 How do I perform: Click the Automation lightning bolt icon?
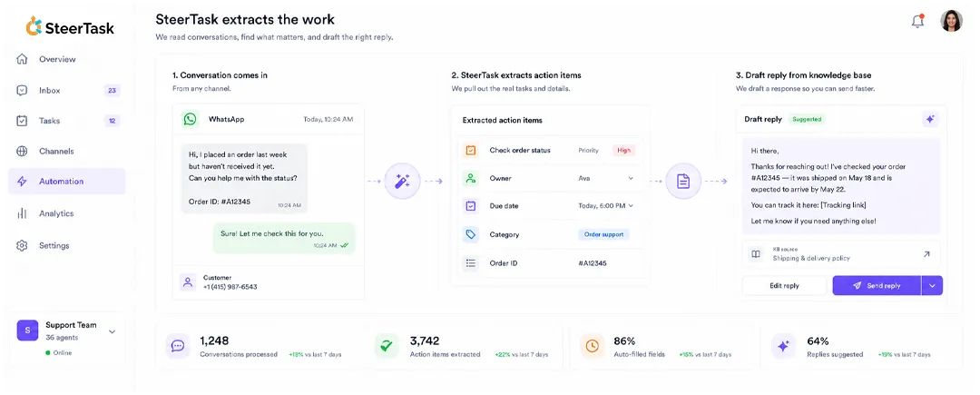point(22,182)
